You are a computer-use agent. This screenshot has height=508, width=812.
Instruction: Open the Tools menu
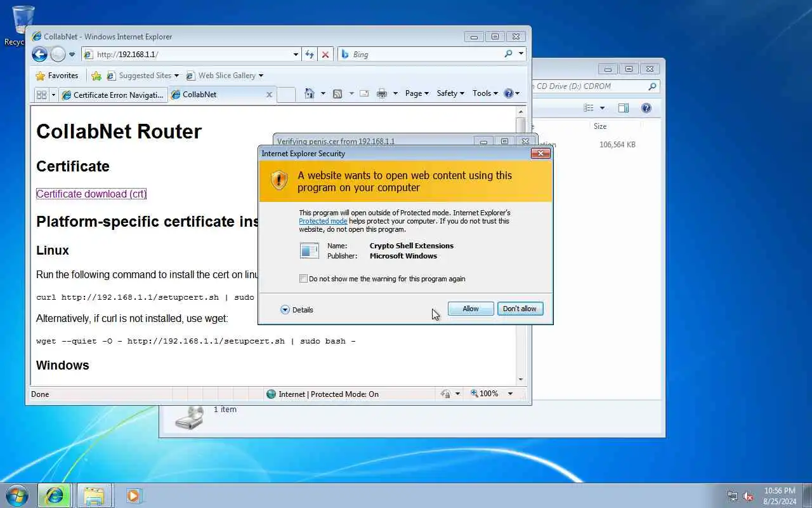485,93
